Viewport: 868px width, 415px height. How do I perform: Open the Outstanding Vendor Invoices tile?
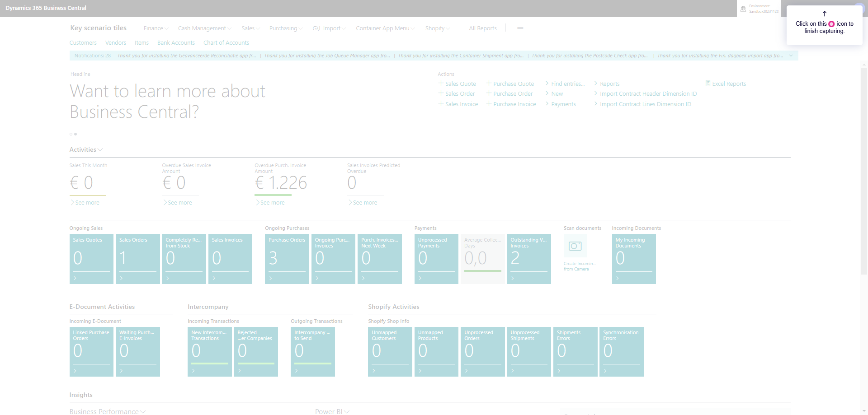click(529, 259)
